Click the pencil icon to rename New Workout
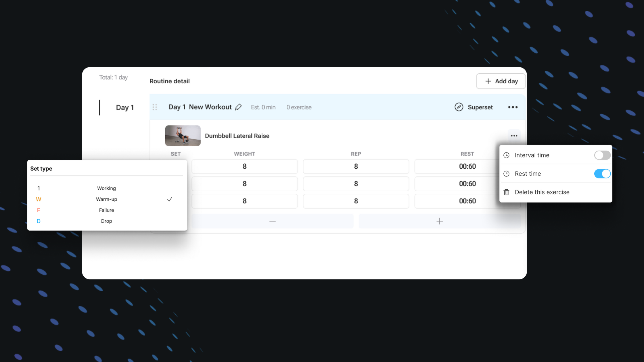The height and width of the screenshot is (362, 644). coord(238,107)
